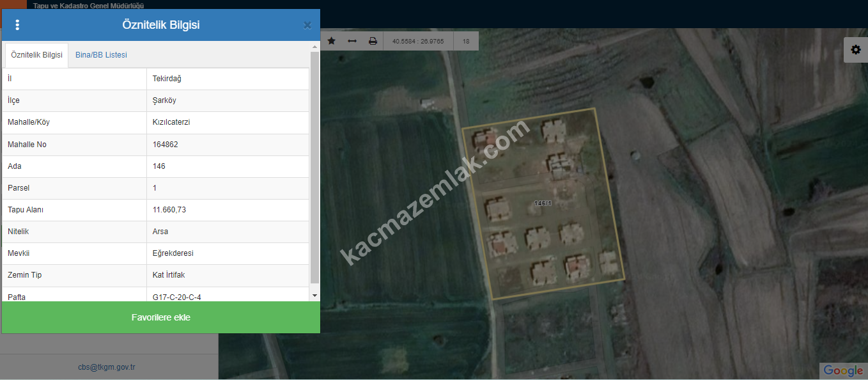Screen dimensions: 868x380
Task: Click the printer icon to print map
Action: (x=373, y=41)
